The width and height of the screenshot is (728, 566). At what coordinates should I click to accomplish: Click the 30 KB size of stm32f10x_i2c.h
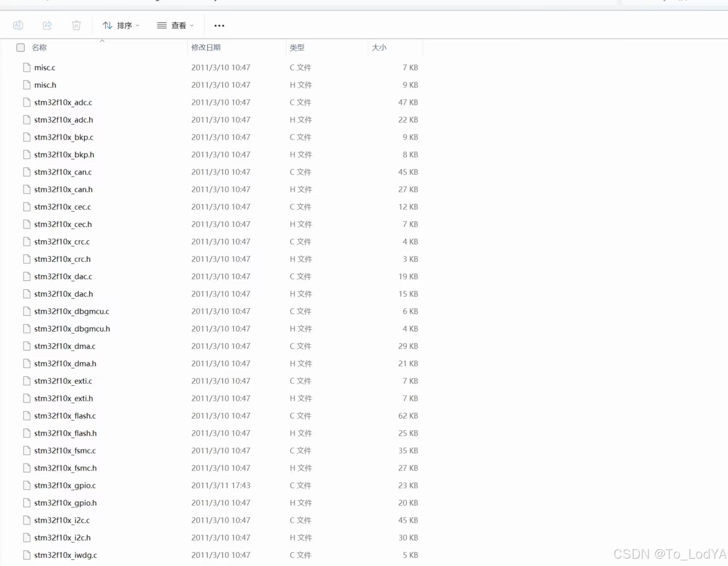(408, 537)
